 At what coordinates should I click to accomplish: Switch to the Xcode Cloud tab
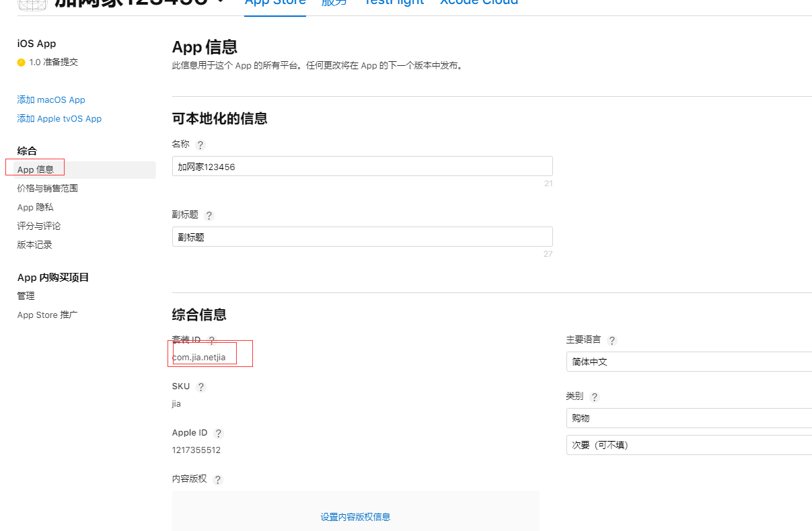479,3
